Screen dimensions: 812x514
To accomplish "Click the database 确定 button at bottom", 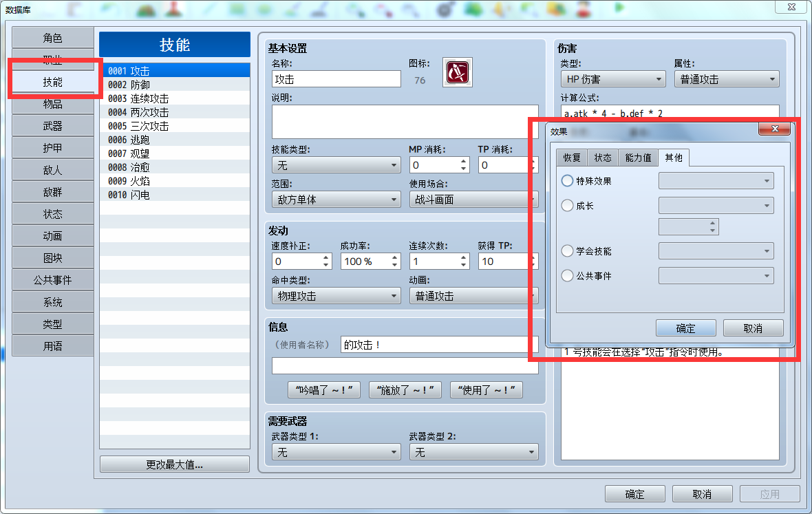I will [635, 494].
